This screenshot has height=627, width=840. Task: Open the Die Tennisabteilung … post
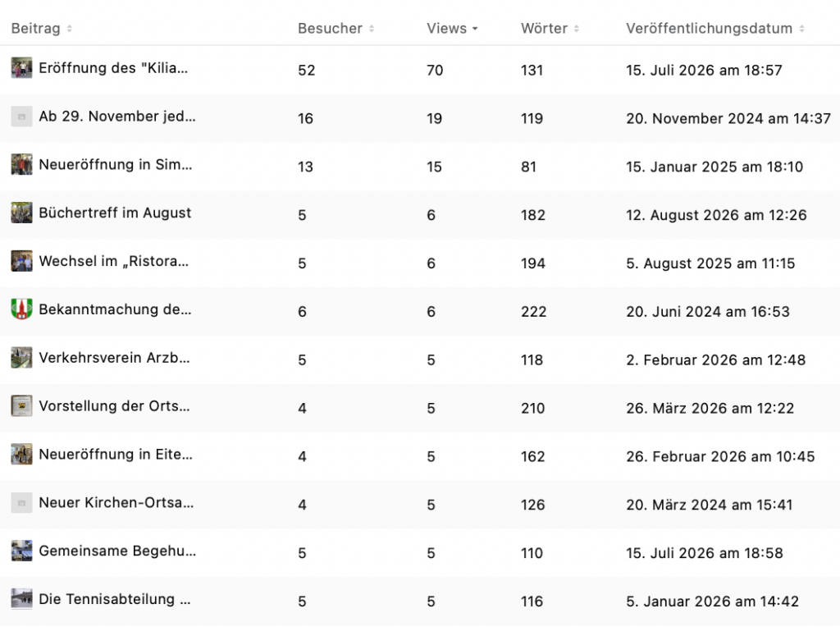[x=115, y=599]
